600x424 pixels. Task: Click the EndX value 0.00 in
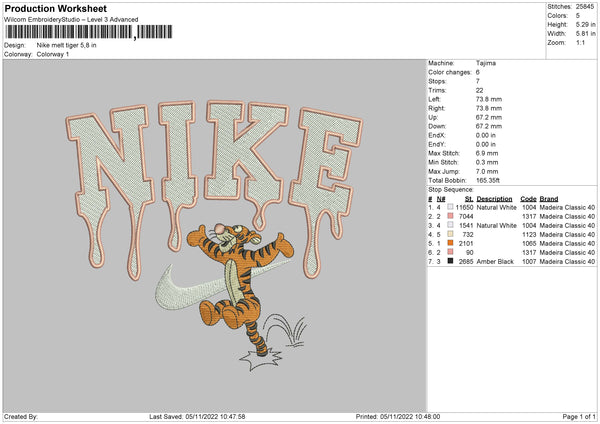tap(486, 135)
